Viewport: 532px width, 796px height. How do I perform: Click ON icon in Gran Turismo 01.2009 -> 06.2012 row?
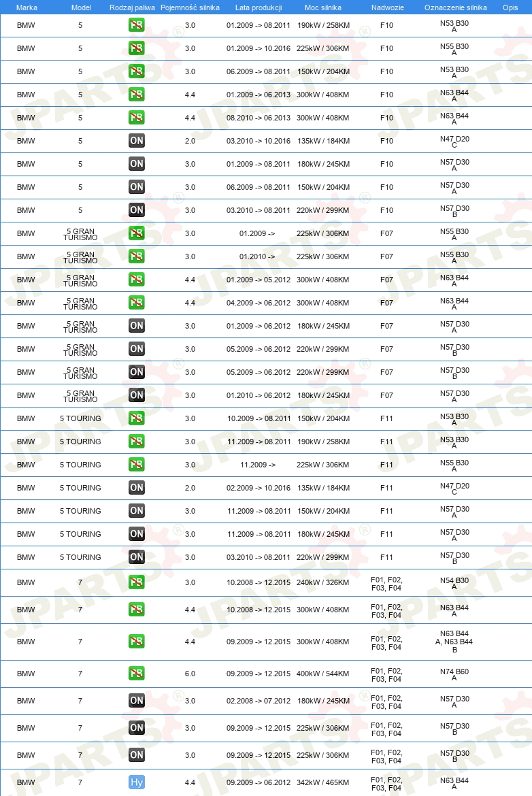click(137, 326)
